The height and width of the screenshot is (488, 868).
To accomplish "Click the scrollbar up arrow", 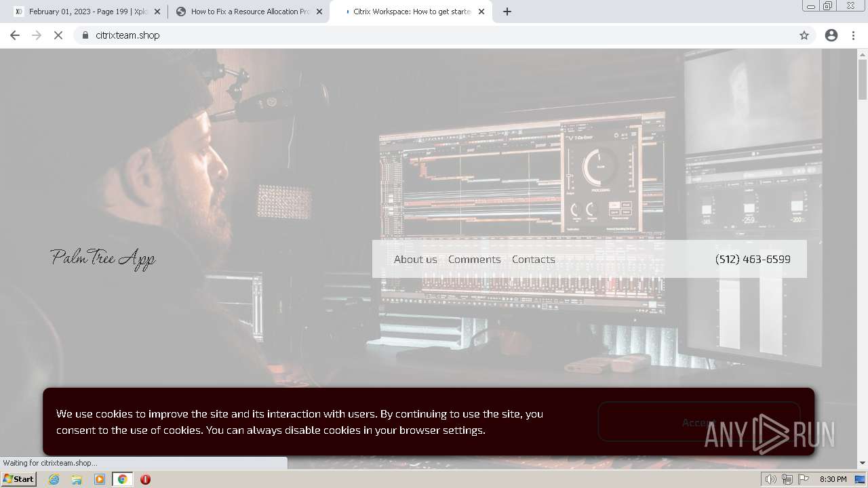I will point(862,54).
